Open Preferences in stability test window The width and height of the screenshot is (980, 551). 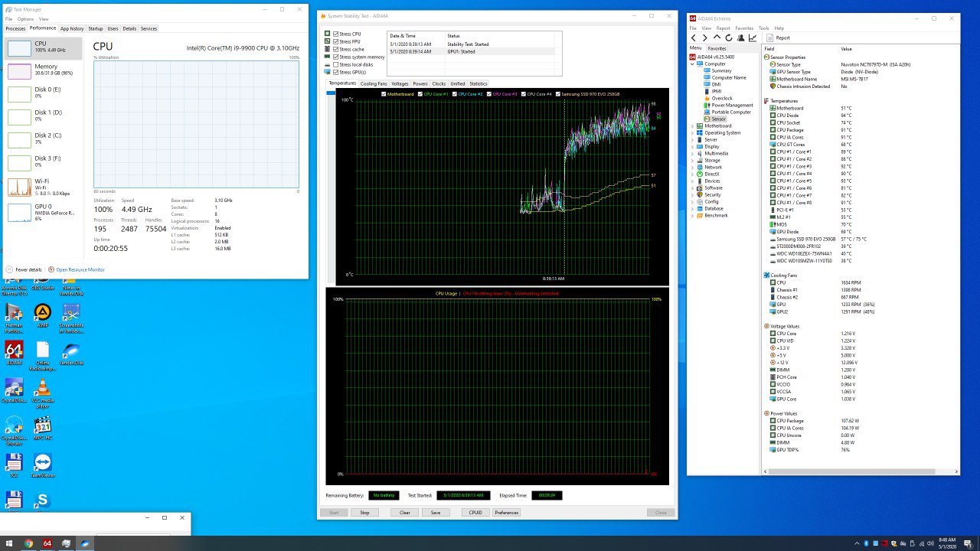[506, 513]
